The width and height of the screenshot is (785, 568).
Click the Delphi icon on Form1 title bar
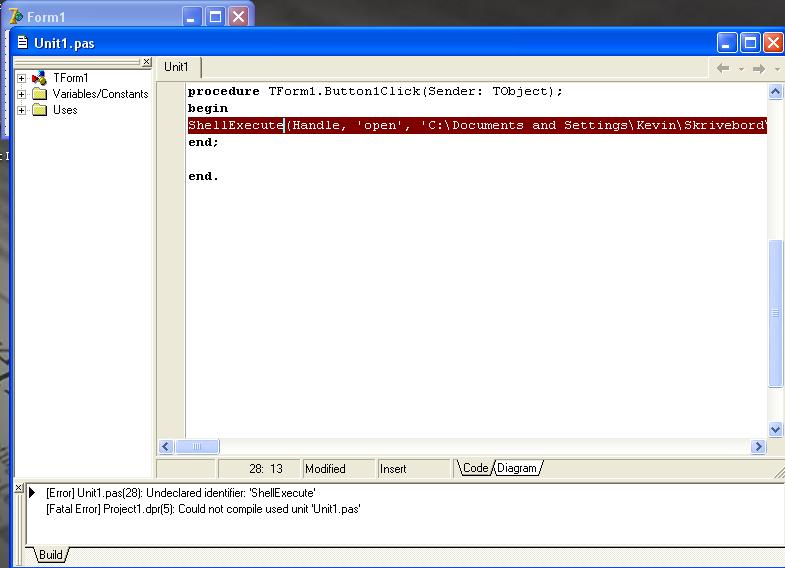point(15,16)
